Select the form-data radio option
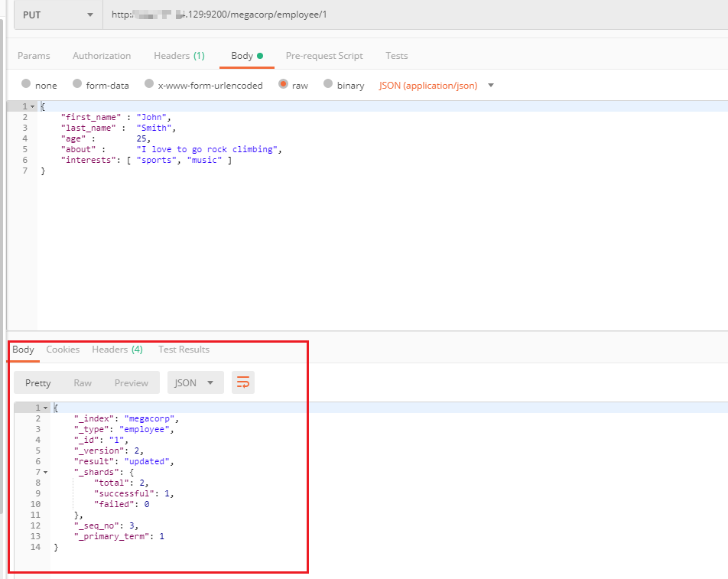The width and height of the screenshot is (728, 579). (77, 83)
